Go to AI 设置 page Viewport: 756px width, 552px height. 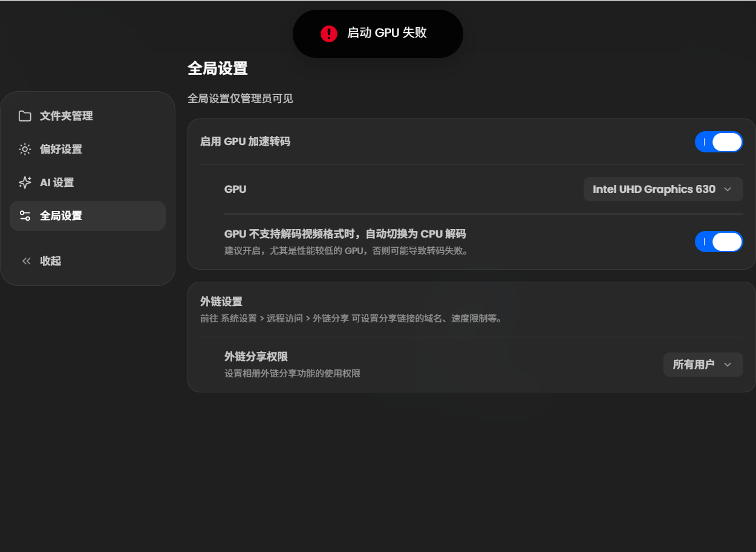point(88,183)
